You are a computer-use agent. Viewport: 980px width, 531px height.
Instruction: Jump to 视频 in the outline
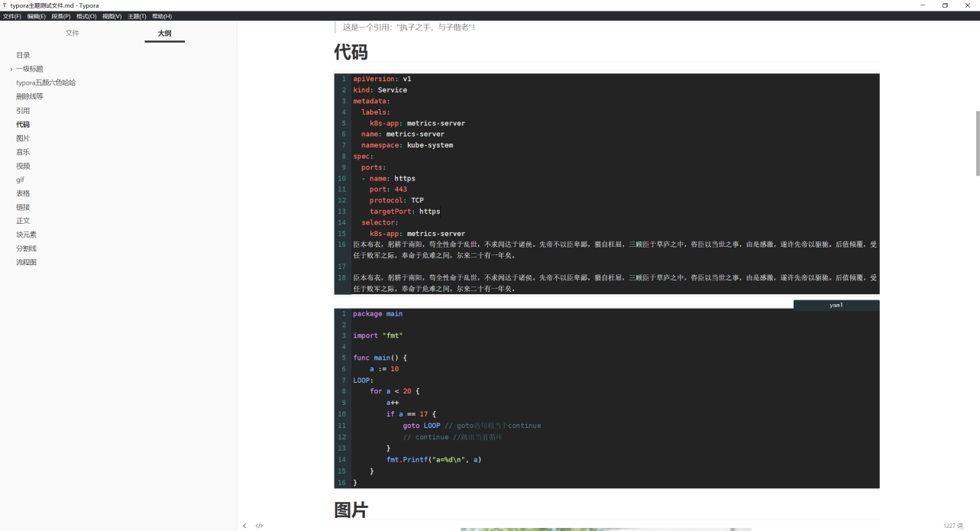coord(23,166)
